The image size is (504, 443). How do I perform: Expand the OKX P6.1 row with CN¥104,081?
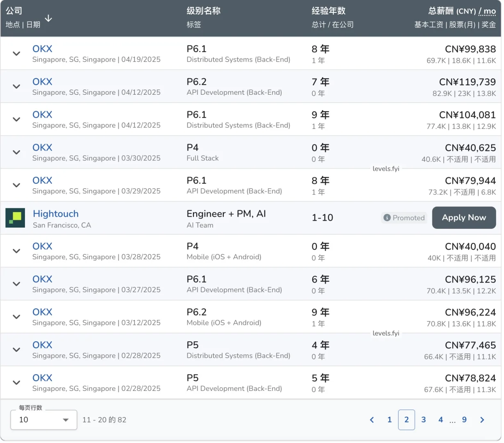(16, 119)
